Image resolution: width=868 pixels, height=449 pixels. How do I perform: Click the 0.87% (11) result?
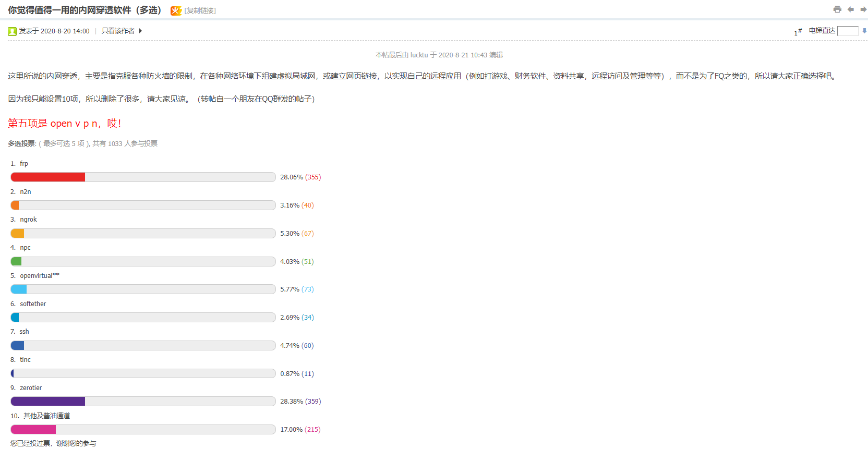tap(297, 374)
